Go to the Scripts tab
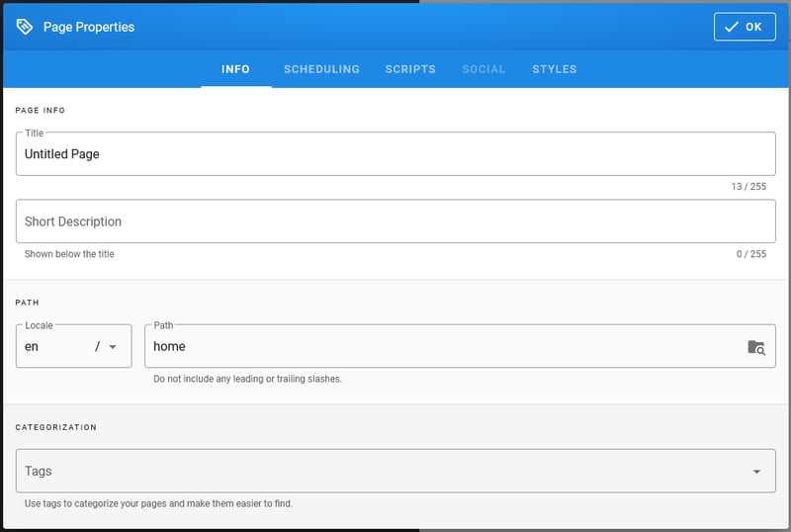 [410, 69]
